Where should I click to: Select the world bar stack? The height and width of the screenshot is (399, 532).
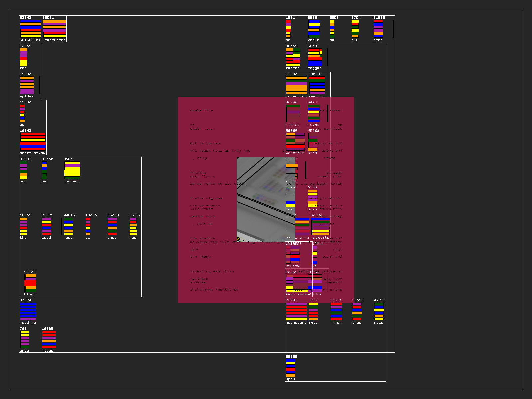(x=314, y=29)
